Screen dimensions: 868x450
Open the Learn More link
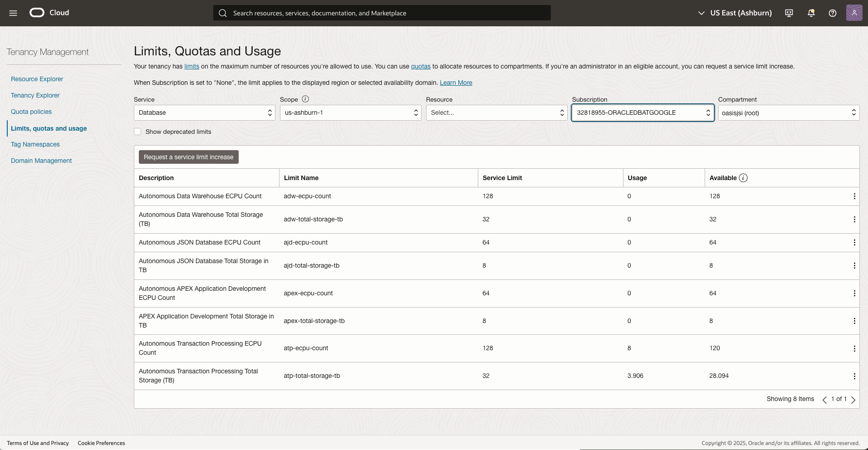(456, 83)
